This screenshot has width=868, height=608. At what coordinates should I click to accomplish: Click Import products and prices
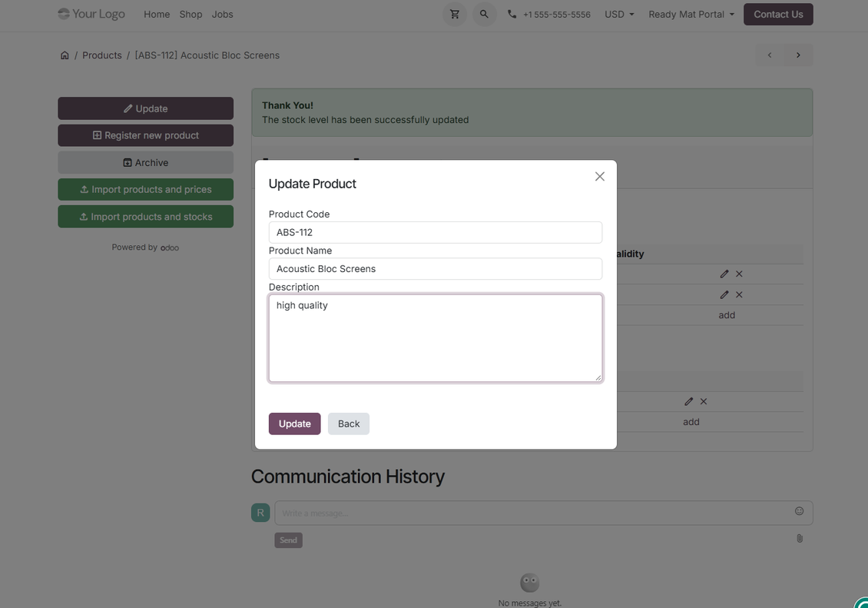146,189
